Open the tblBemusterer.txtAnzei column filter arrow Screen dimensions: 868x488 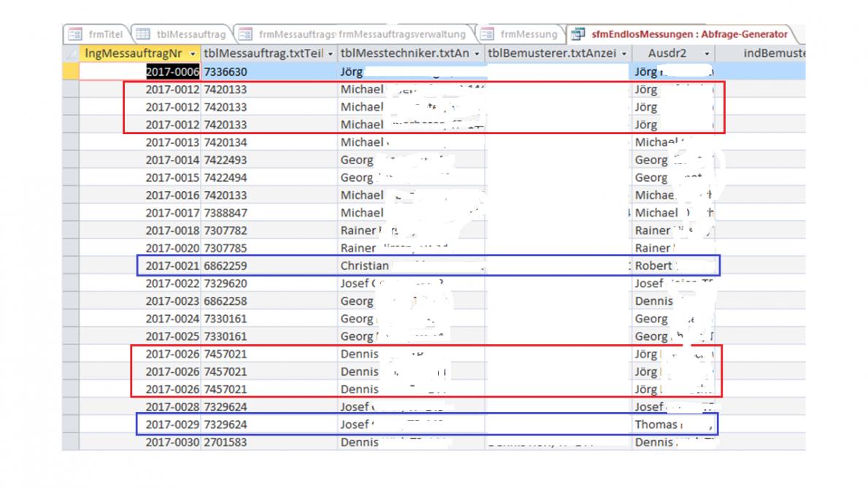(624, 54)
